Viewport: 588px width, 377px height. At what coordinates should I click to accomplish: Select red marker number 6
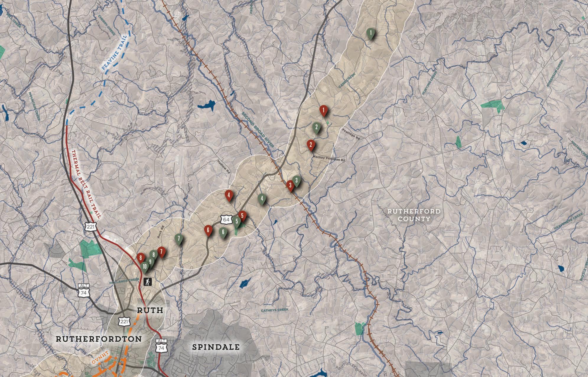point(209,230)
